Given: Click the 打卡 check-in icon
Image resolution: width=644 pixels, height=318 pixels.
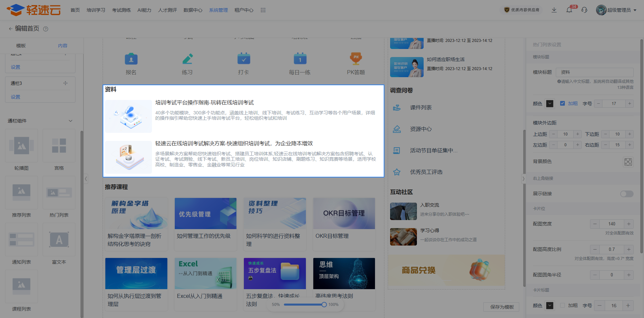Looking at the screenshot, I should pyautogui.click(x=244, y=59).
